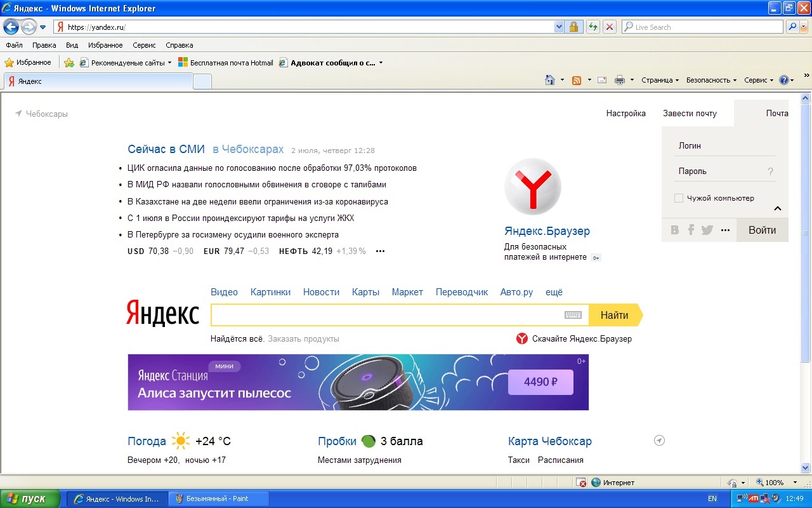Click the password help question mark
The height and width of the screenshot is (508, 812).
[x=770, y=171]
